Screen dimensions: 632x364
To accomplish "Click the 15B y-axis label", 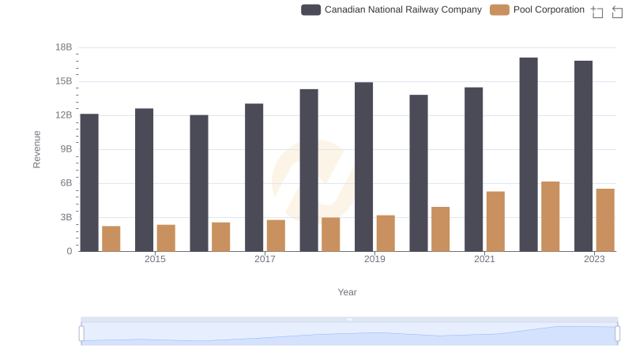I will pos(64,81).
